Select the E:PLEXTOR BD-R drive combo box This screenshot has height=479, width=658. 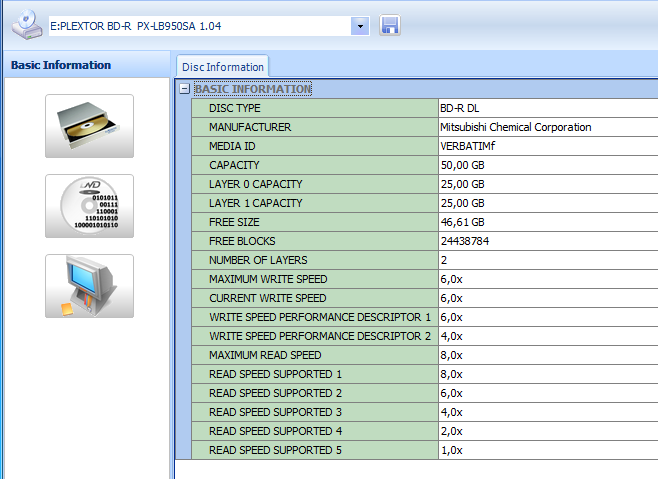point(209,26)
